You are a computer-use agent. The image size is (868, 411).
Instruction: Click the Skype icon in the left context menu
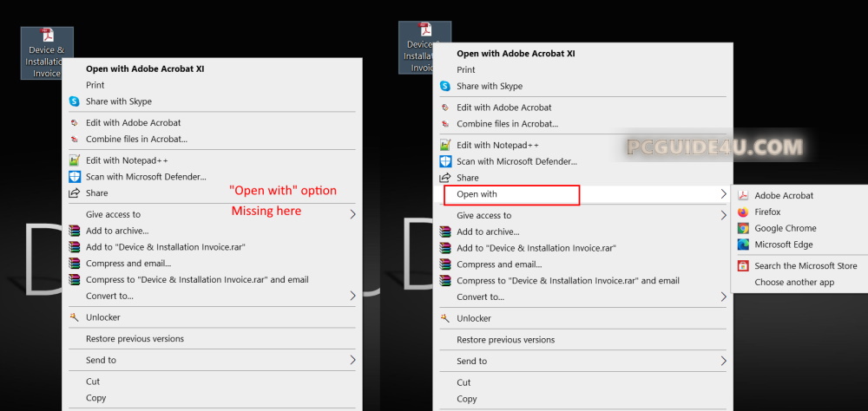[75, 101]
